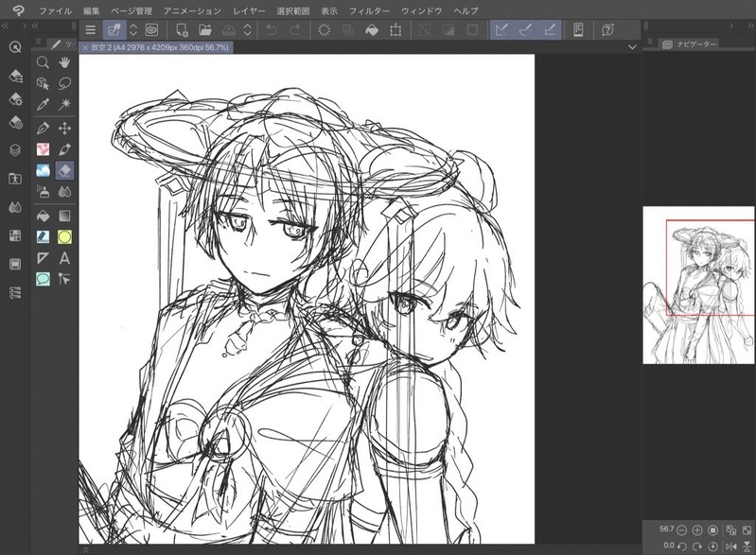Open the Layer palette stack icon
Image resolution: width=756 pixels, height=555 pixels.
(15, 150)
